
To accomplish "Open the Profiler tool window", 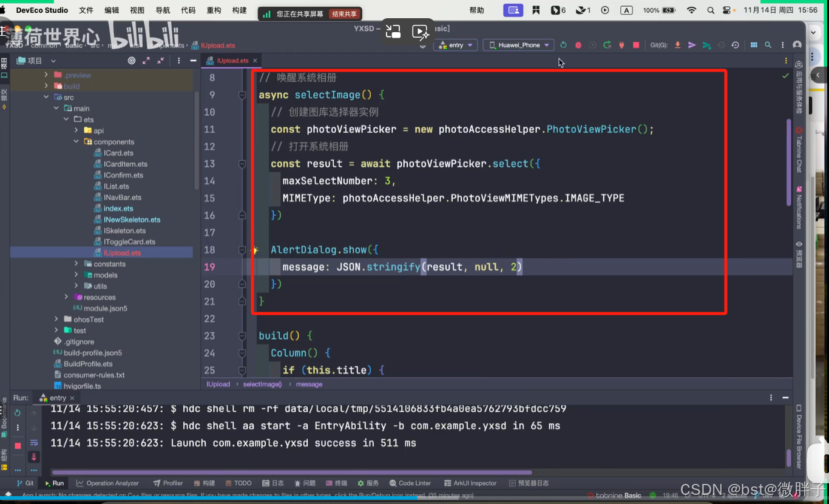I will point(168,483).
